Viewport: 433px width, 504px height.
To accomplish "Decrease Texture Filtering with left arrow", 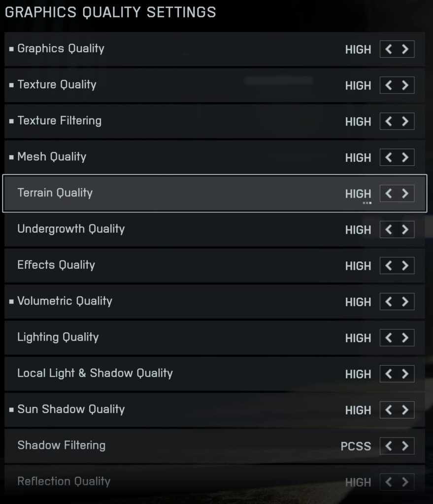I will click(x=389, y=121).
